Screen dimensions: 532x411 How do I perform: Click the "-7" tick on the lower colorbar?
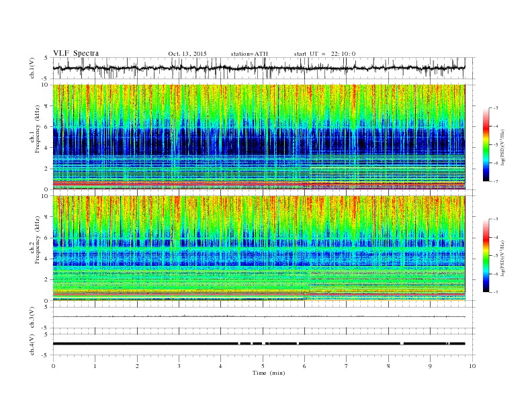pos(495,292)
